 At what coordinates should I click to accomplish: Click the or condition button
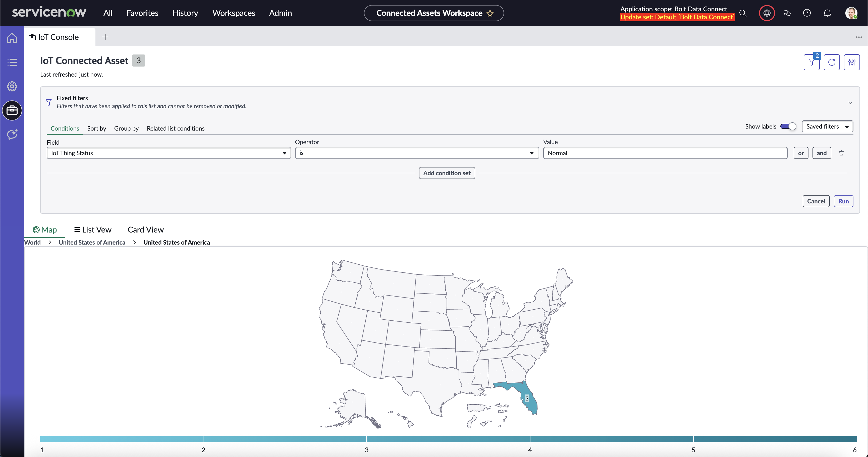pyautogui.click(x=801, y=153)
